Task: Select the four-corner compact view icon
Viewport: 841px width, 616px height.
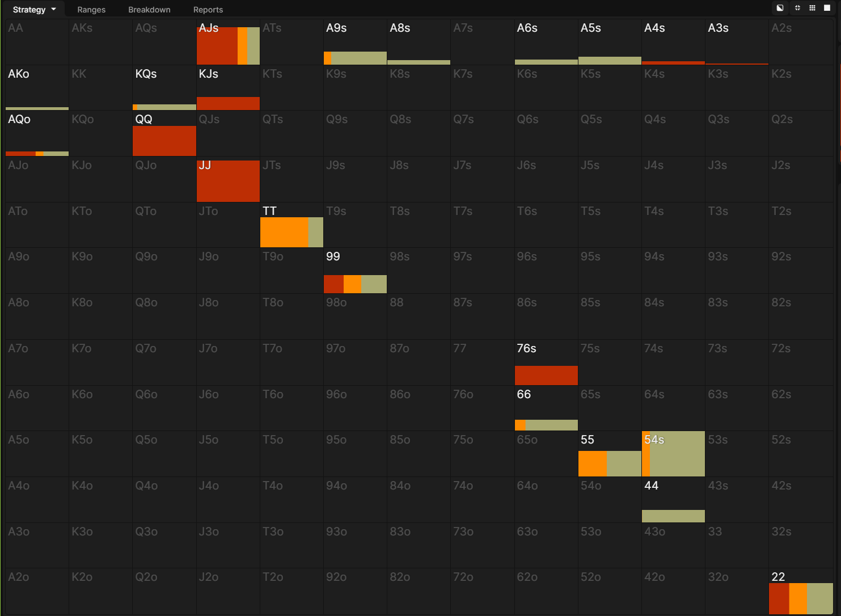Action: [x=797, y=8]
